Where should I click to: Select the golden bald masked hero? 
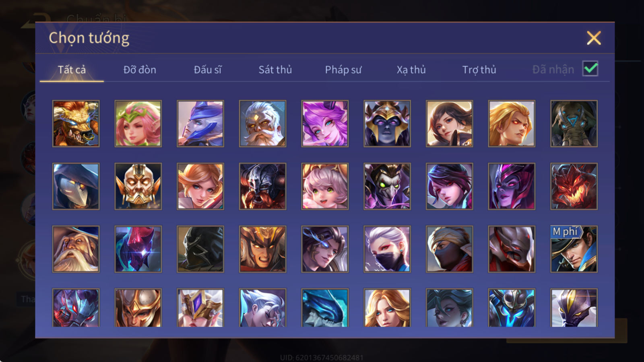click(x=138, y=186)
